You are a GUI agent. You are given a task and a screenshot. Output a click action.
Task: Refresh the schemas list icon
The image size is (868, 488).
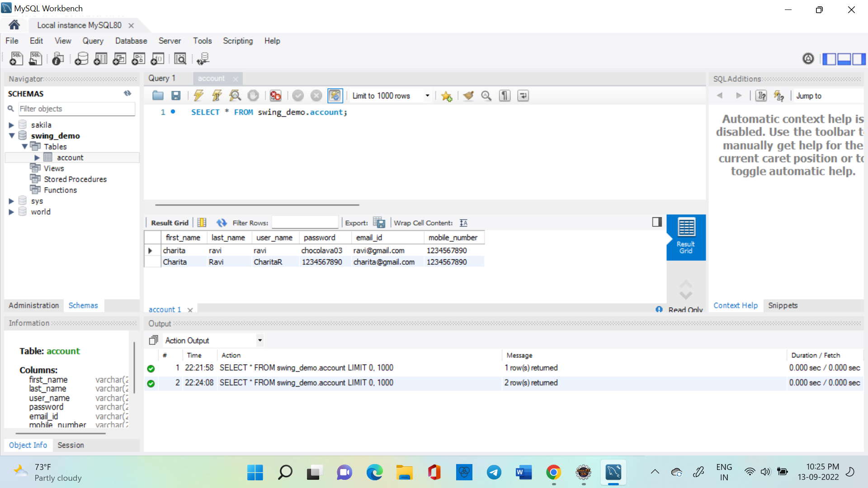coord(127,94)
